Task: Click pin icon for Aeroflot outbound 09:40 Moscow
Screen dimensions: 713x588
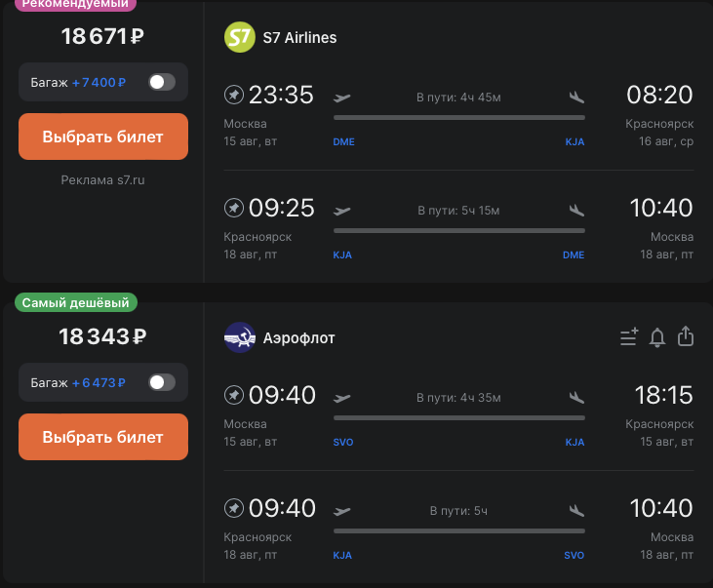Action: pyautogui.click(x=234, y=395)
